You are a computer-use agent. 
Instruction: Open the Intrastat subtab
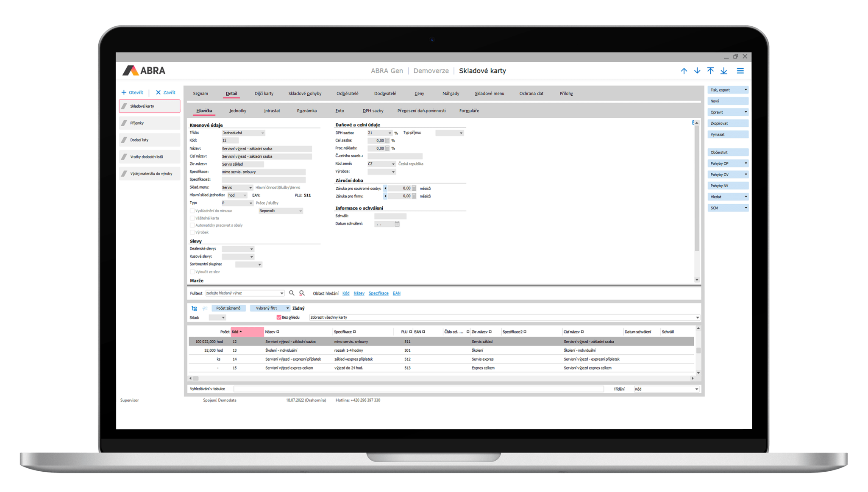pyautogui.click(x=272, y=111)
